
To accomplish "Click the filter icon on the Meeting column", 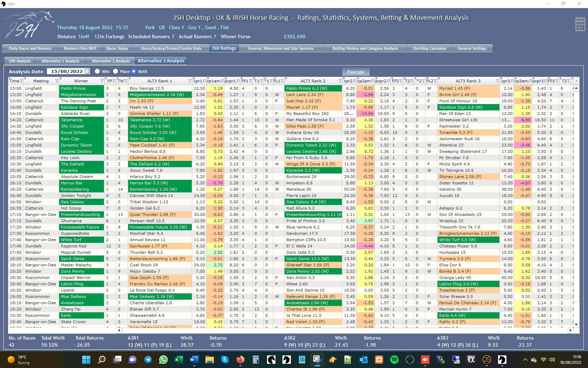I will tap(57, 81).
